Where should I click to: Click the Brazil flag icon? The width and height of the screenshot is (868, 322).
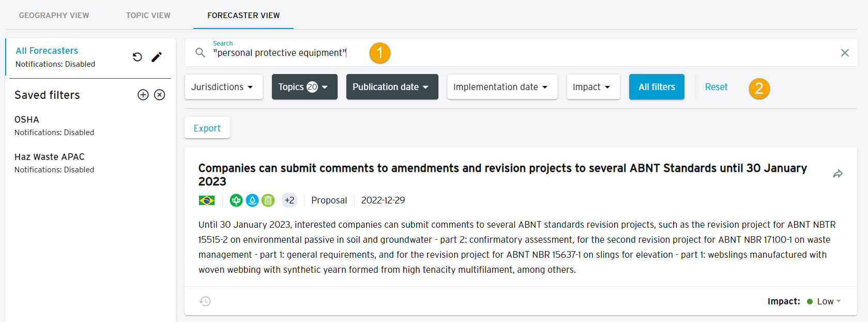[x=207, y=200]
